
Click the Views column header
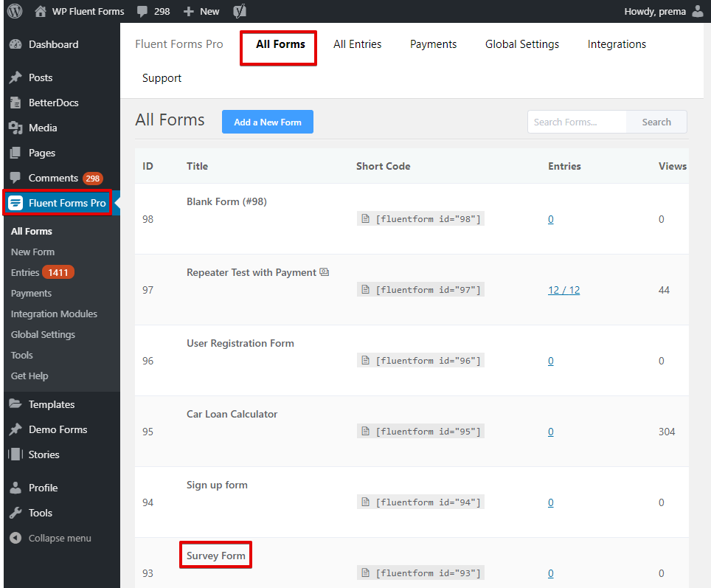(x=673, y=166)
